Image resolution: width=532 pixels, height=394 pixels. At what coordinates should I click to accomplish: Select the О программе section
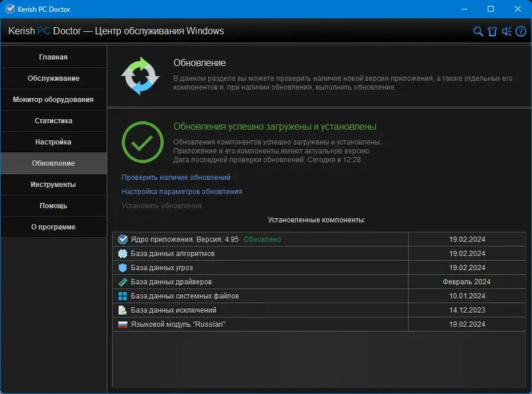[x=53, y=226]
